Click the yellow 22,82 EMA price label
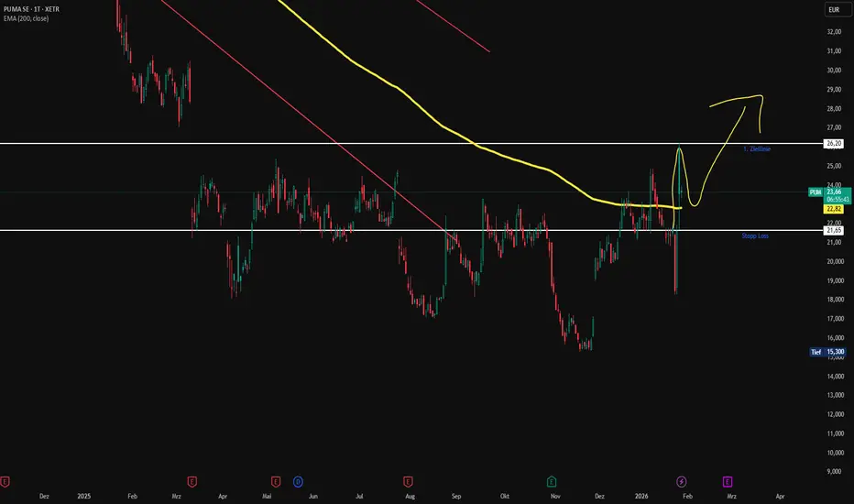This screenshot has height=504, width=854. (834, 209)
